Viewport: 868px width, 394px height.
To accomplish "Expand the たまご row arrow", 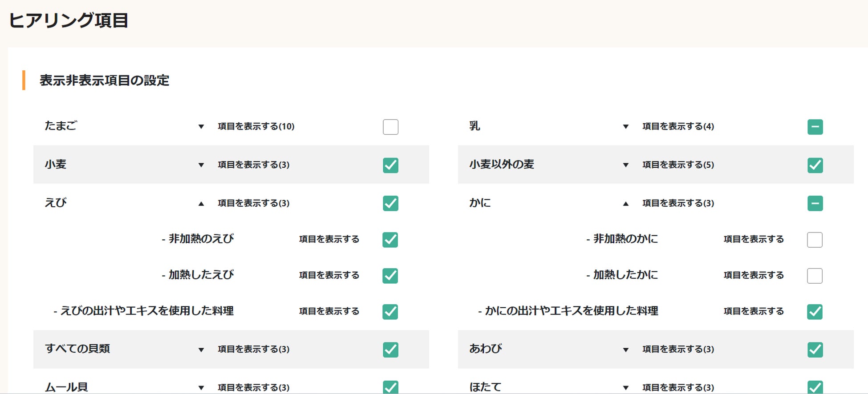I will [x=201, y=127].
